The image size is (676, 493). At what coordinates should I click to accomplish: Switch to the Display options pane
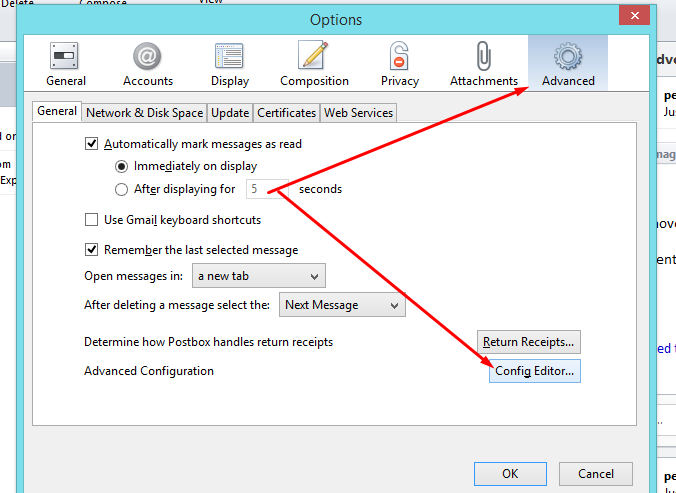230,63
